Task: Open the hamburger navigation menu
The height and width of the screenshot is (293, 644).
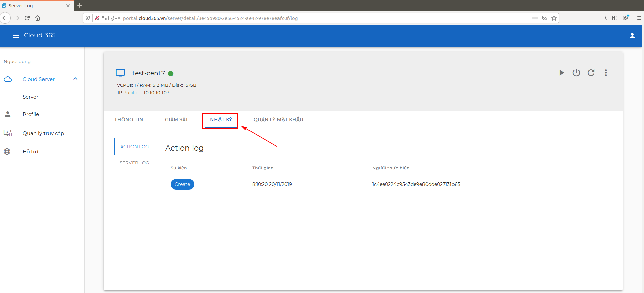Action: [x=16, y=36]
